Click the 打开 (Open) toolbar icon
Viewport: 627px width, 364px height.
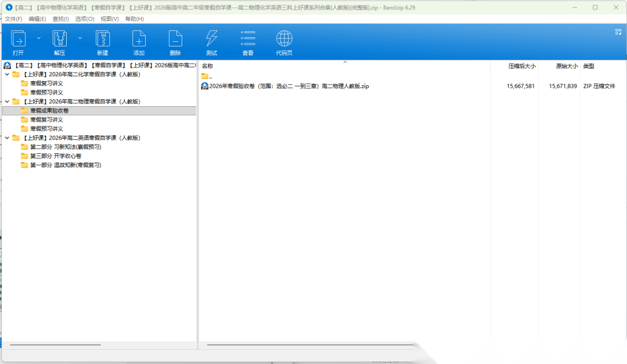tap(19, 39)
